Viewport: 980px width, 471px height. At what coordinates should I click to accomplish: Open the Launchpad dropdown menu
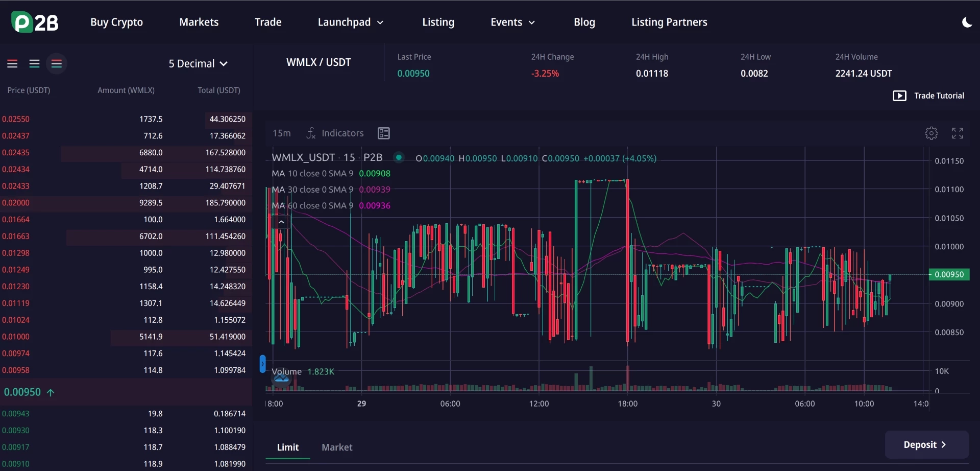tap(351, 22)
